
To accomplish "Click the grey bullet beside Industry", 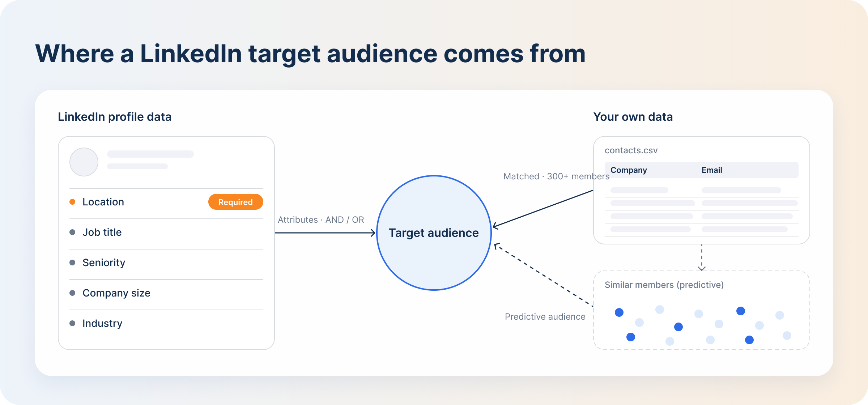I will tap(72, 323).
